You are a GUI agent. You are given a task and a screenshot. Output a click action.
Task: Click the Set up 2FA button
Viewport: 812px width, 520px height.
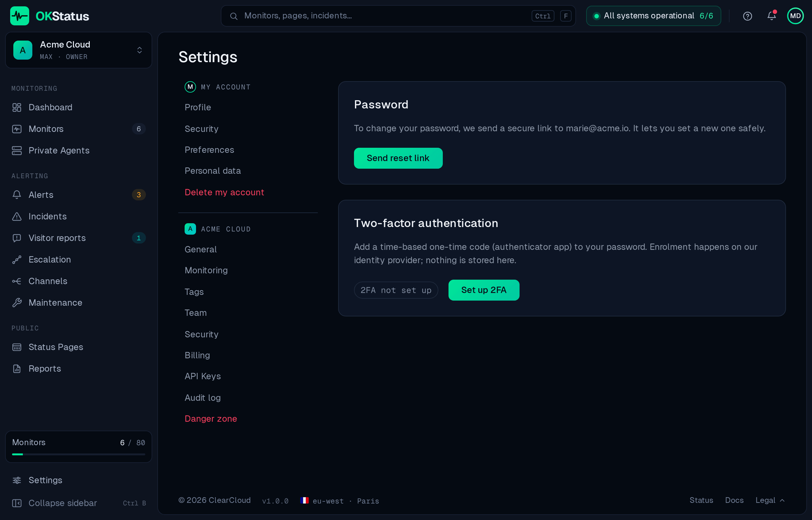(x=484, y=290)
